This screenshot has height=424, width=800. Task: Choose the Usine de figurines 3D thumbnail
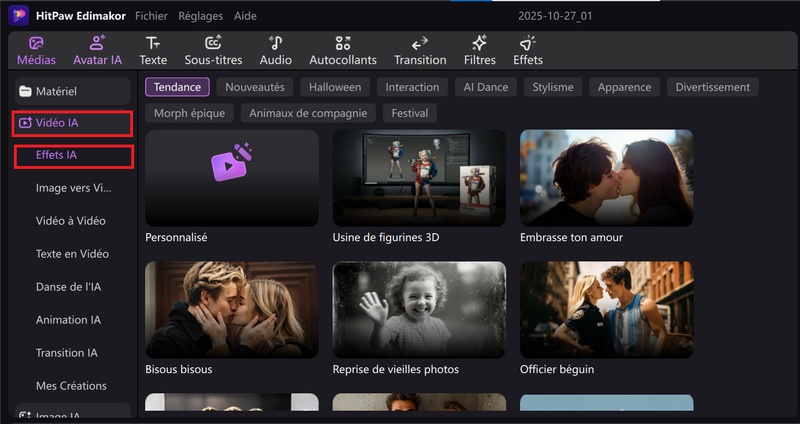(x=419, y=177)
